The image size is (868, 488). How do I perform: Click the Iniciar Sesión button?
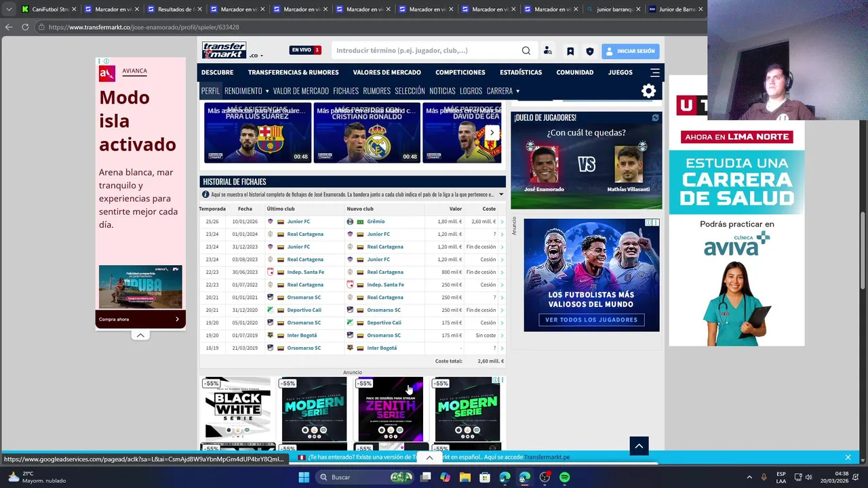coord(630,51)
